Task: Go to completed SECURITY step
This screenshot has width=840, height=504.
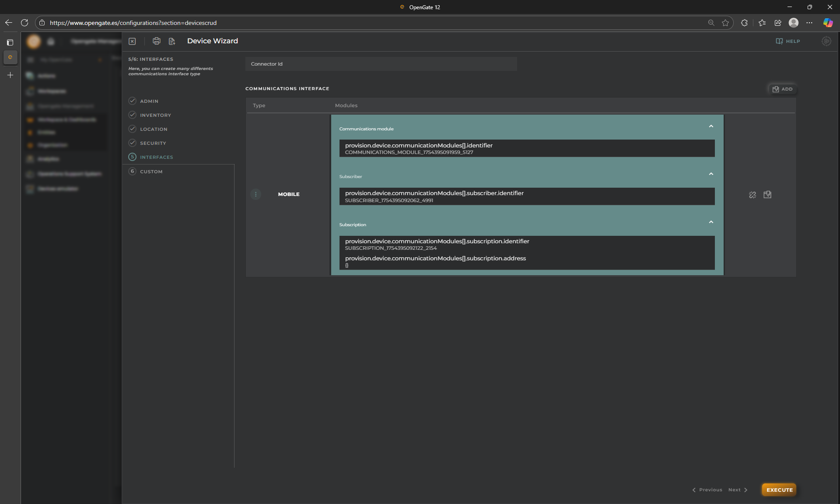Action: click(x=153, y=143)
